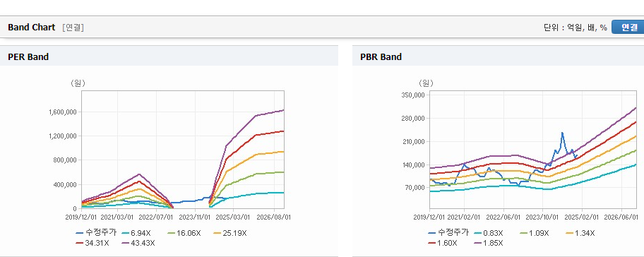
Task: Toggle 1.60X series in PBR legend
Action: pos(442,243)
